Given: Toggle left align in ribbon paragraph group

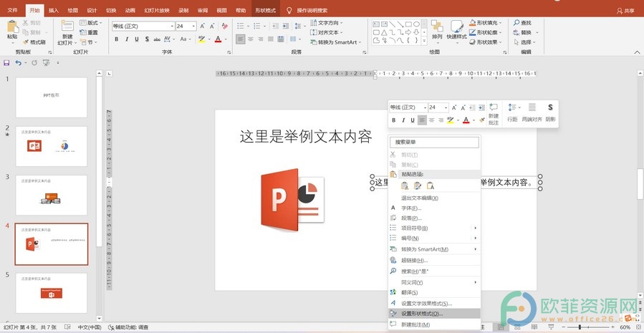Looking at the screenshot, I should 241,39.
